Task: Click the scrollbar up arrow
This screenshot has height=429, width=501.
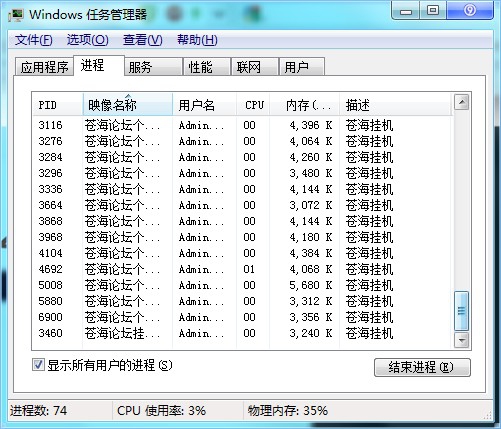Action: tap(462, 102)
